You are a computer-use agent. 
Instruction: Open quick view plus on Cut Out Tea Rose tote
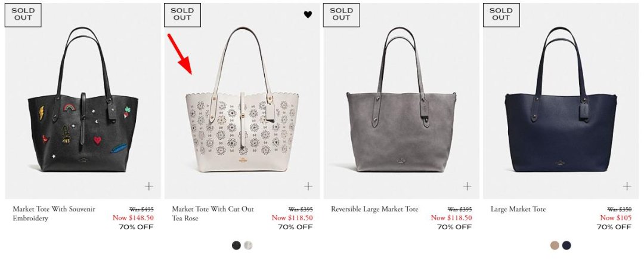[308, 186]
